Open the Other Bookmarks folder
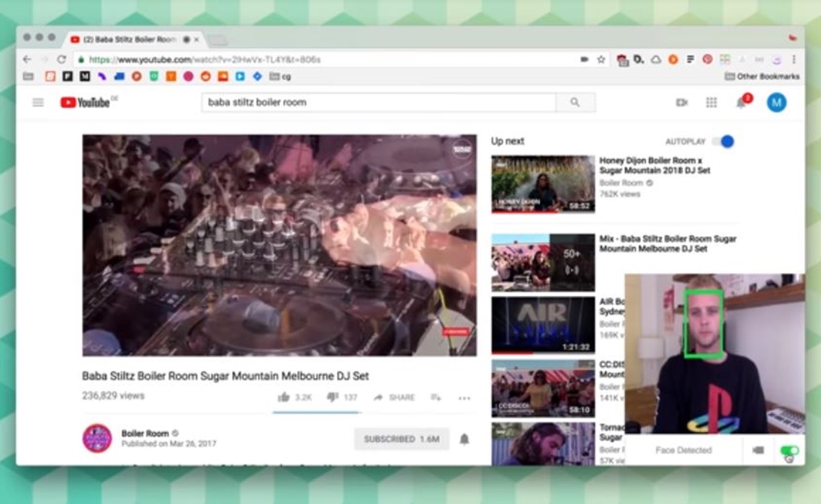This screenshot has height=504, width=821. 762,76
